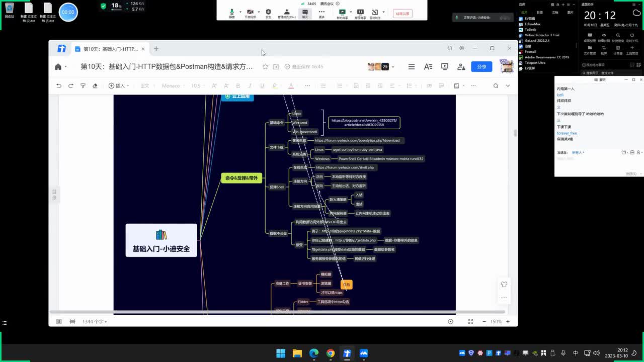Viewport: 644px width, 362px height.
Task: Open the text format settings icon
Action: coord(428,66)
